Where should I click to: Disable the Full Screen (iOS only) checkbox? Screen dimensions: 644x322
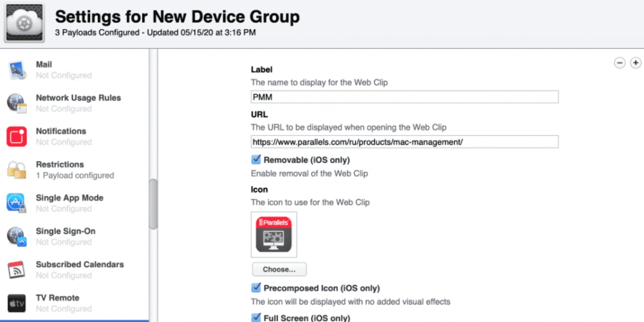[256, 317]
